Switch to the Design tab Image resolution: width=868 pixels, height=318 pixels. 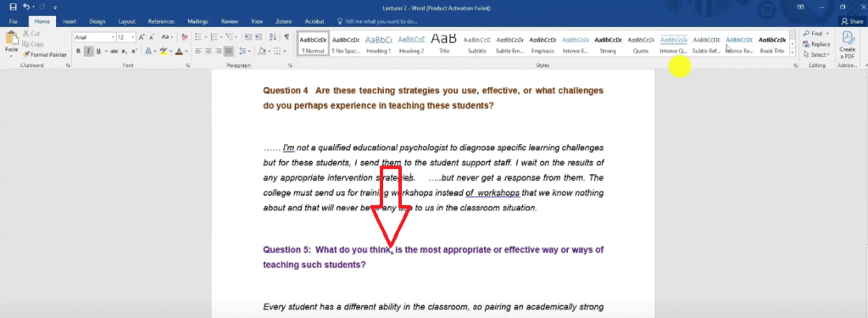97,21
